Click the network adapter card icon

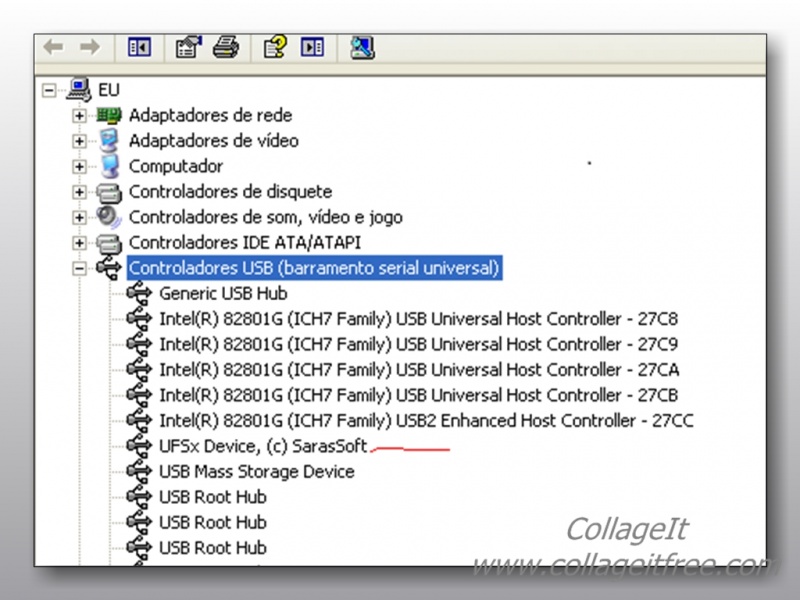click(x=109, y=115)
